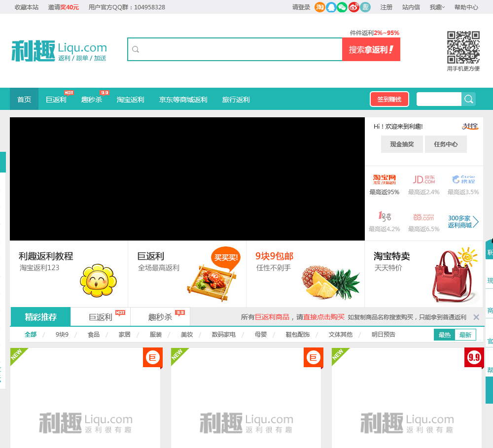This screenshot has height=448, width=493.
Task: Open the 旅行返利 nav item
Action: pos(236,100)
